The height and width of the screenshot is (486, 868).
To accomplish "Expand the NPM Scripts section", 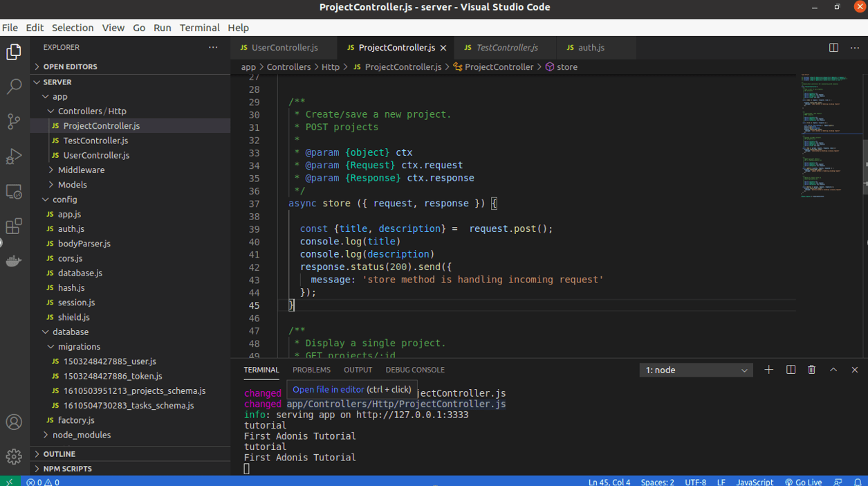I will 130,469.
